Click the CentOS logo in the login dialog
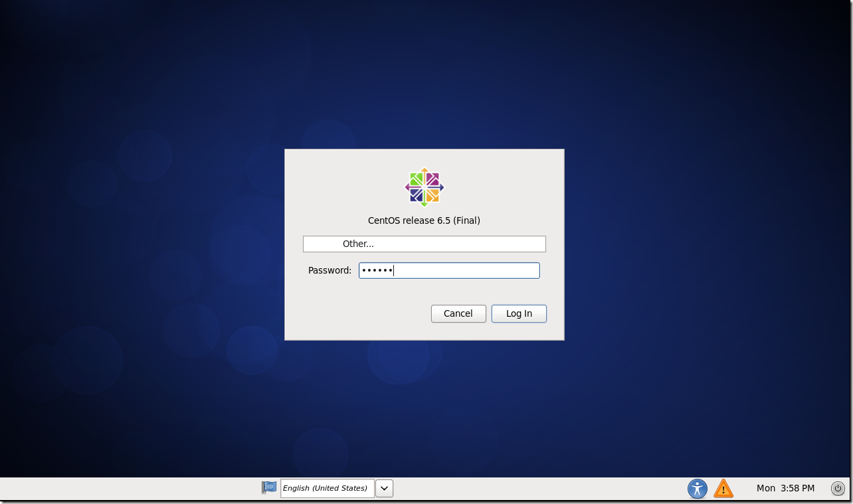 tap(425, 187)
